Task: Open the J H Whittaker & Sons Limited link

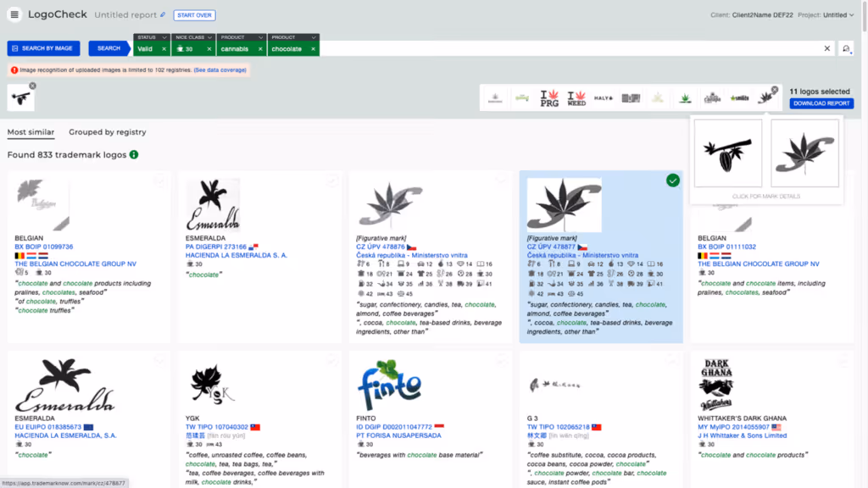Action: click(x=743, y=435)
